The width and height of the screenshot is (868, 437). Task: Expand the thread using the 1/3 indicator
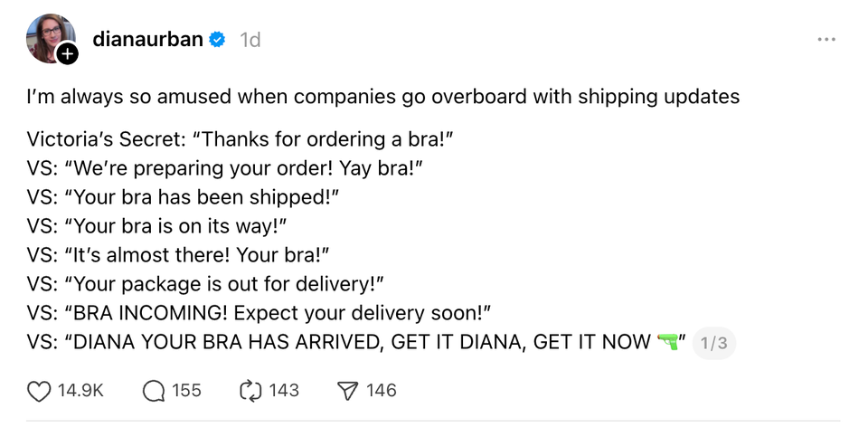click(x=713, y=343)
